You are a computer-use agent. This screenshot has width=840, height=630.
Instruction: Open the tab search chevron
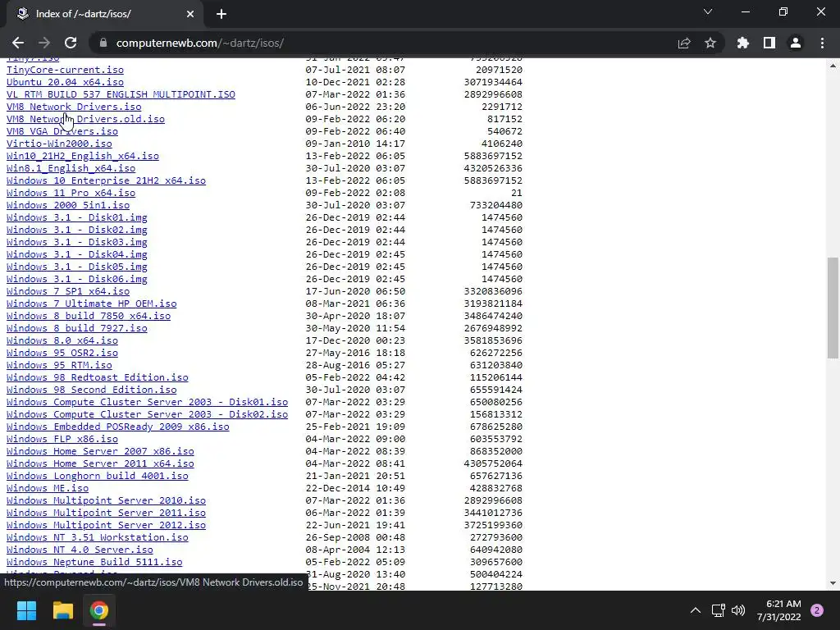click(x=708, y=11)
